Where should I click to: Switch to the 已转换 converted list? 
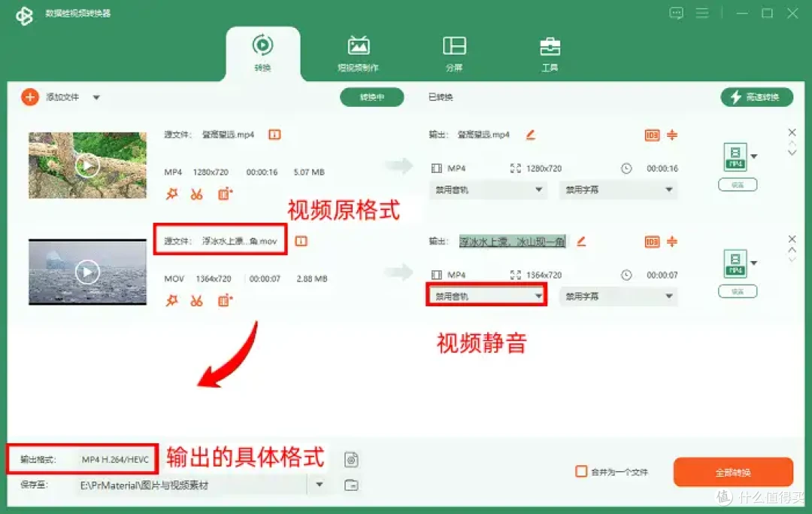click(441, 97)
